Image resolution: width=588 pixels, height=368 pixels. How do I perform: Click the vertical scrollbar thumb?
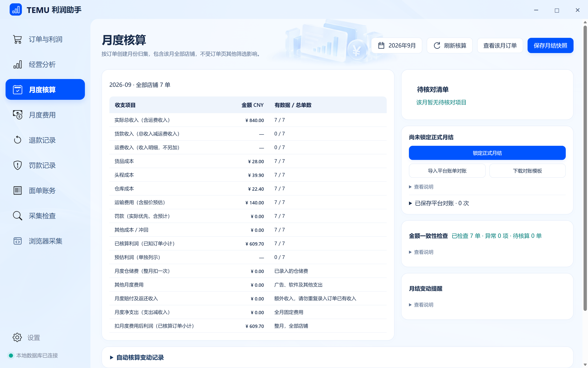click(x=585, y=168)
